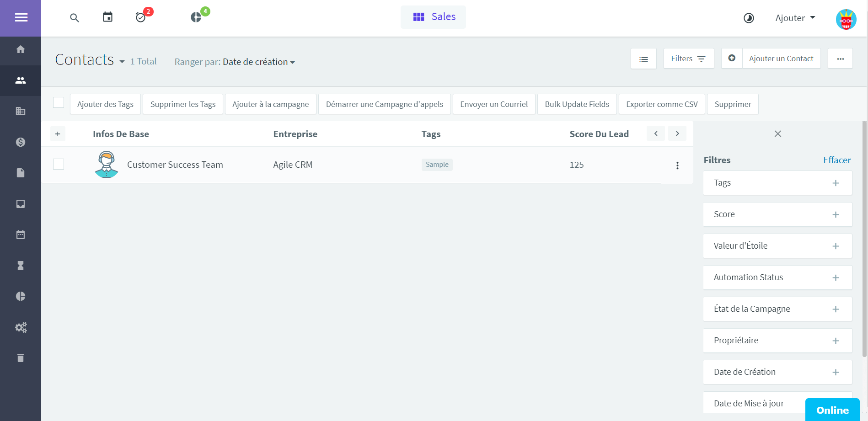868x421 pixels.
Task: Open pie chart icon with badge 4
Action: [x=196, y=17]
